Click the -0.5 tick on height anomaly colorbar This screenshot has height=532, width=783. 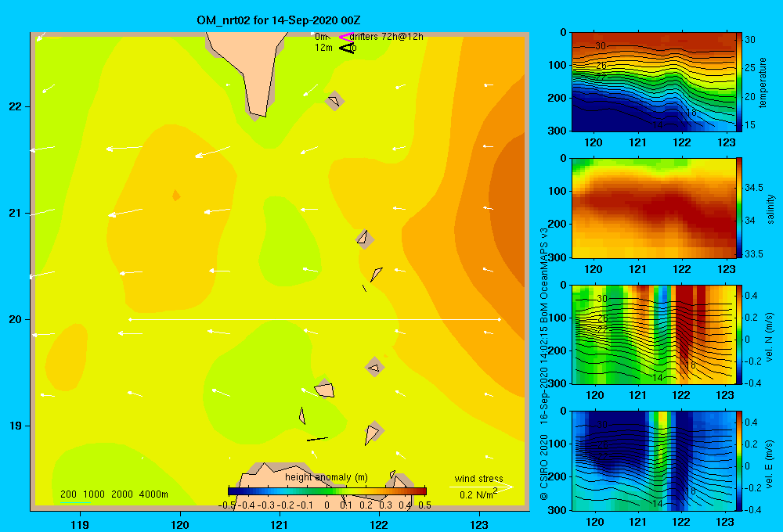226,505
